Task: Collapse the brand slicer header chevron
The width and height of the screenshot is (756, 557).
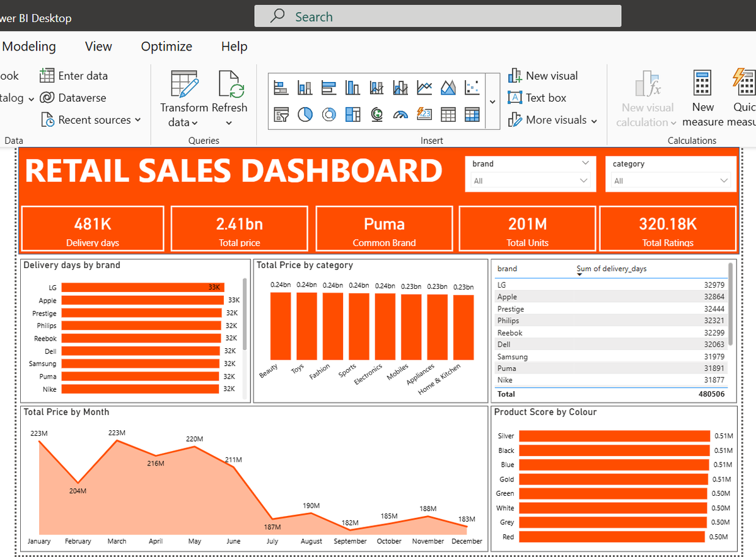Action: pos(585,163)
